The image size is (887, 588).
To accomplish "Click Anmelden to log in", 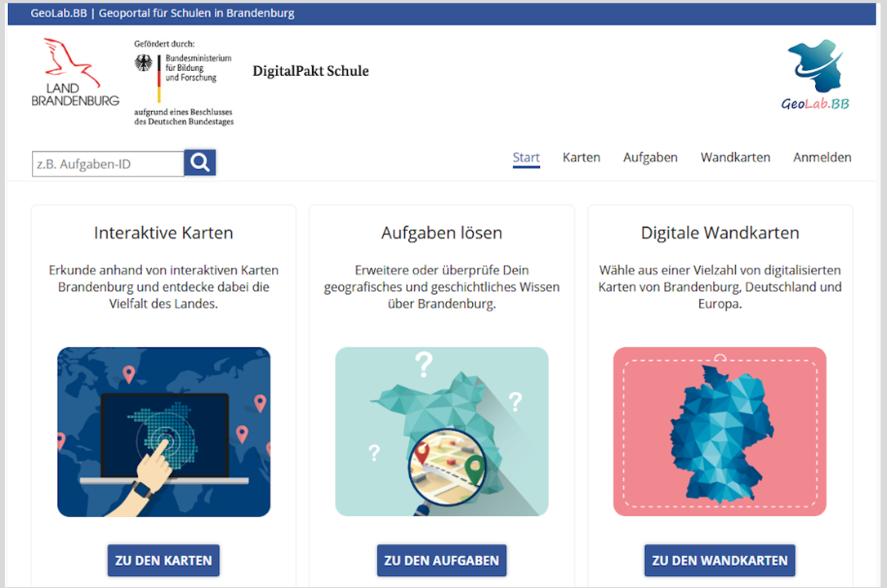I will [822, 158].
